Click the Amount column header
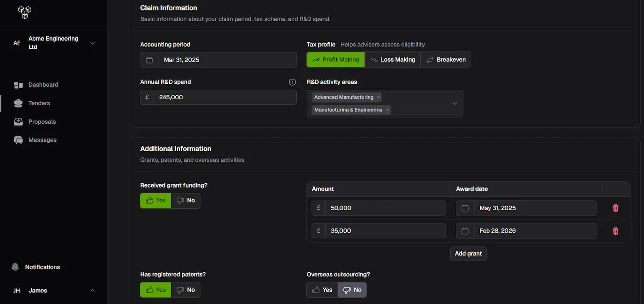 (x=323, y=189)
